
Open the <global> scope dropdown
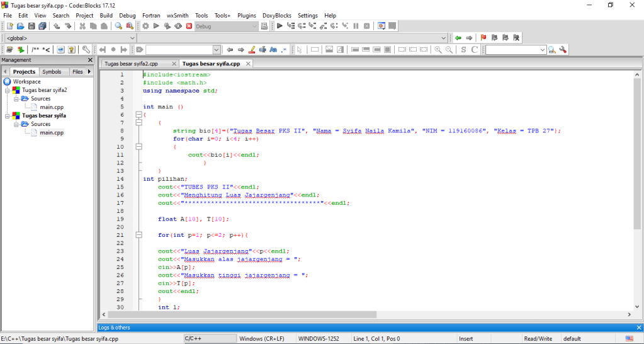coord(132,38)
